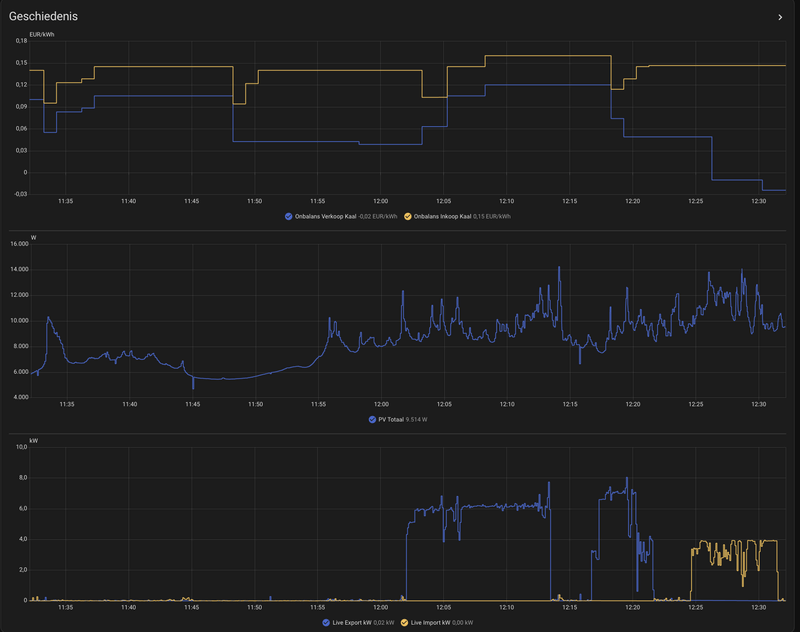Click the 10,0 kW axis value on bottom chart
Viewport: 800px width, 632px height.
21,447
